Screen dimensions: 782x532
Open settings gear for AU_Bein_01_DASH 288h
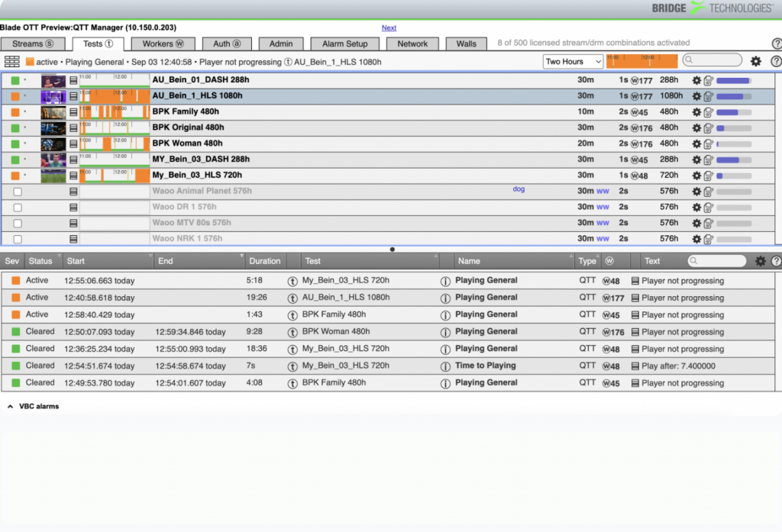pos(696,80)
